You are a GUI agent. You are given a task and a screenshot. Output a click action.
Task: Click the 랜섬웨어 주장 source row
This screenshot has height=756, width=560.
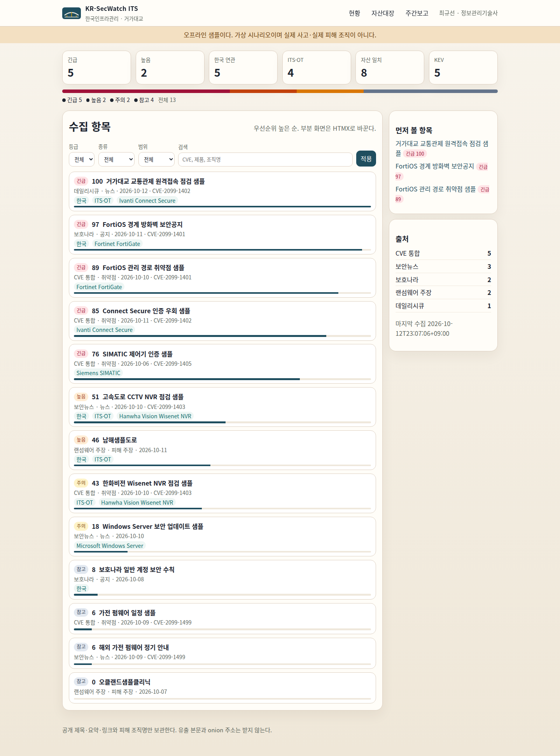pyautogui.click(x=443, y=293)
